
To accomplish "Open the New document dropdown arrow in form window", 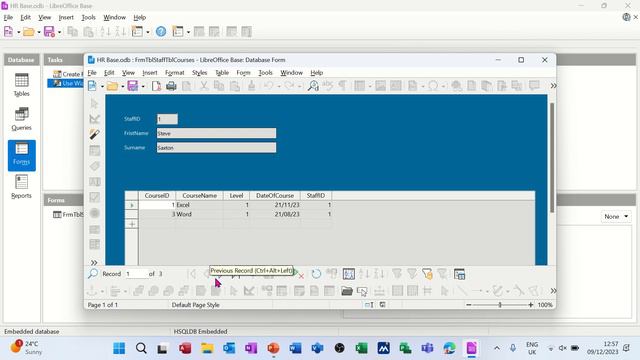I will pos(102,86).
